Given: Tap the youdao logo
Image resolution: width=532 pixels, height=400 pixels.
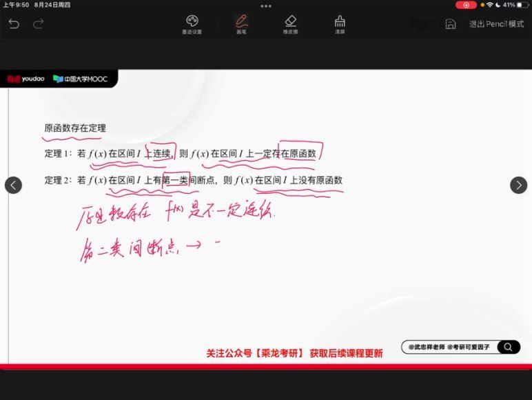Looking at the screenshot, I should coord(25,79).
